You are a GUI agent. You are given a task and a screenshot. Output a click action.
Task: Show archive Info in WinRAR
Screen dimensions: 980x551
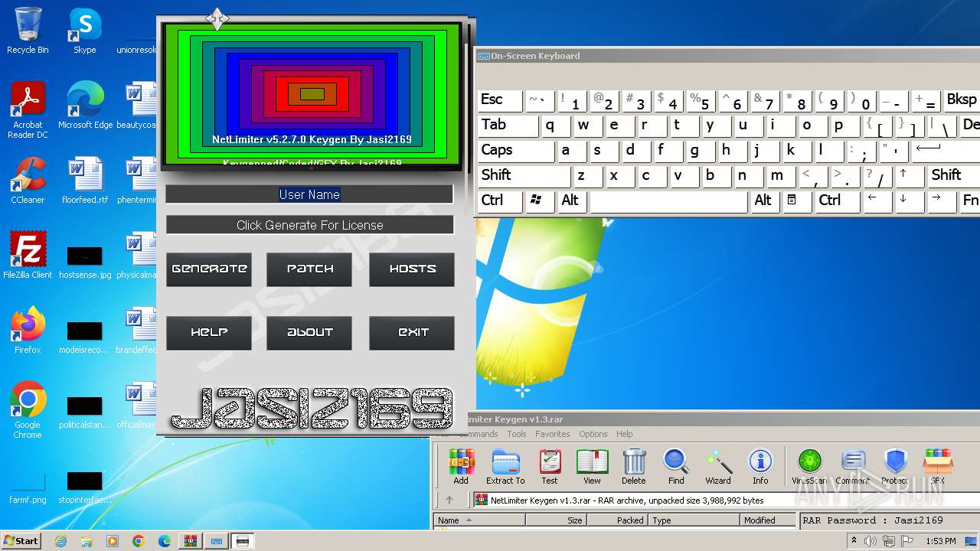click(x=760, y=467)
